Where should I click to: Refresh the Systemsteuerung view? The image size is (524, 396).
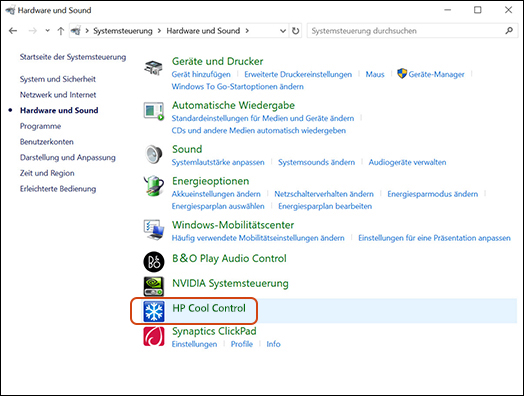click(x=295, y=31)
